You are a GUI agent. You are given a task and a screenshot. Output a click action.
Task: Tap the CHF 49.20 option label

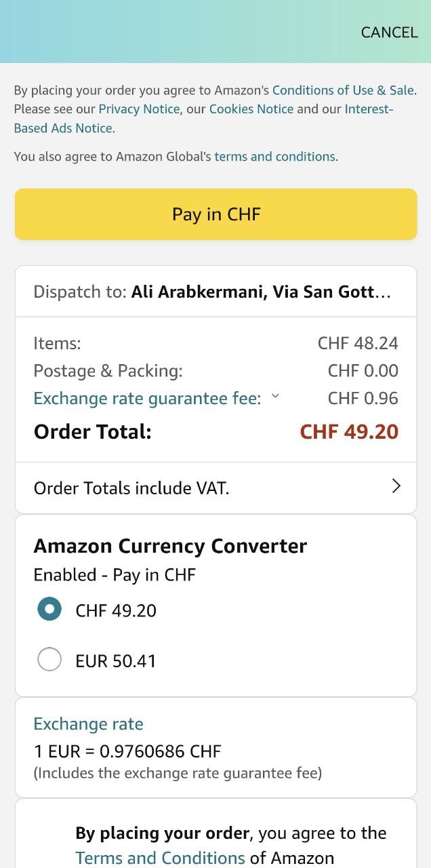pyautogui.click(x=116, y=611)
